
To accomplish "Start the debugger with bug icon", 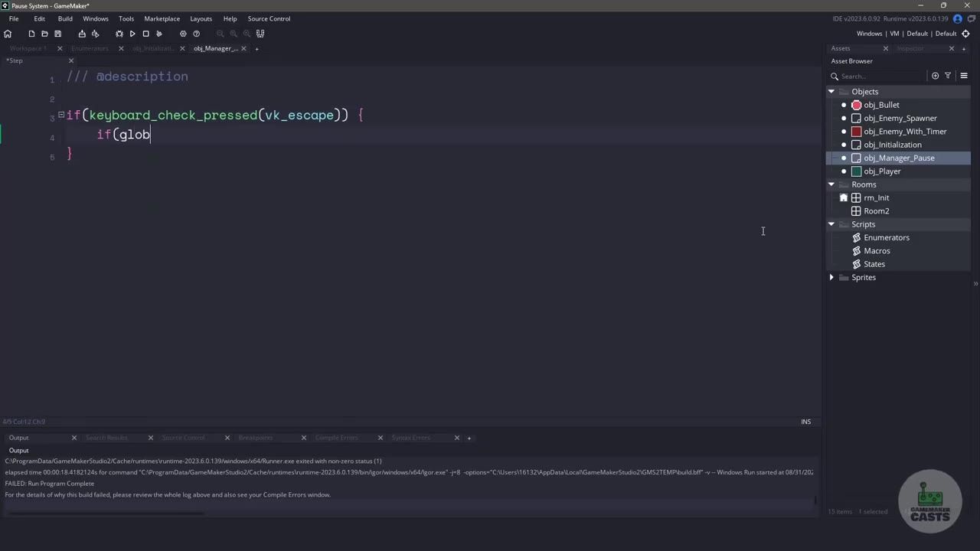I will (119, 34).
